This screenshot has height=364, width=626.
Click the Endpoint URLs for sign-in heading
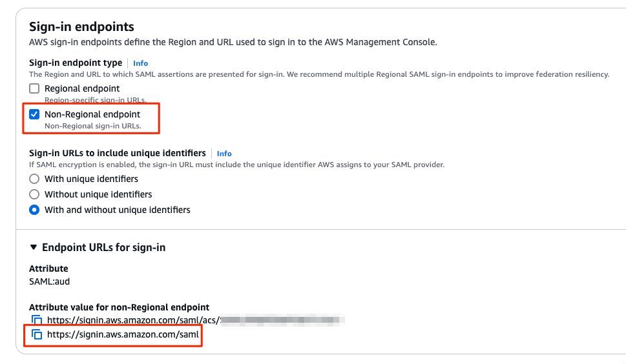pyautogui.click(x=104, y=247)
